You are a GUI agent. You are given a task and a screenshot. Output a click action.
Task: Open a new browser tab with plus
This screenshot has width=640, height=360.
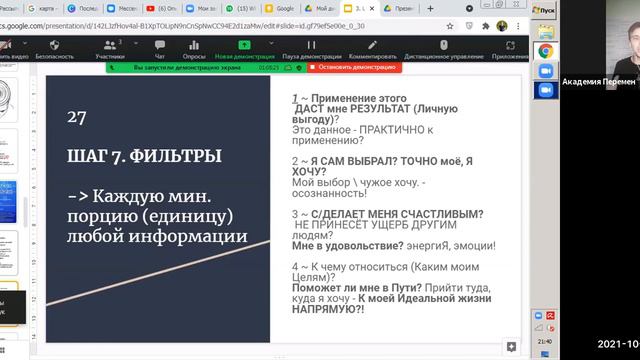pyautogui.click(x=430, y=9)
